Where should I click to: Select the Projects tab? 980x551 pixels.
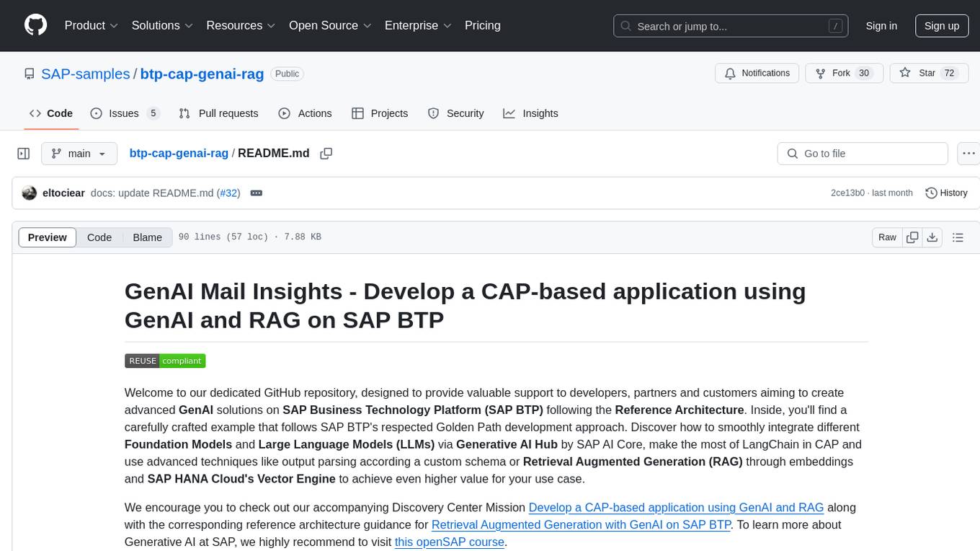(380, 113)
